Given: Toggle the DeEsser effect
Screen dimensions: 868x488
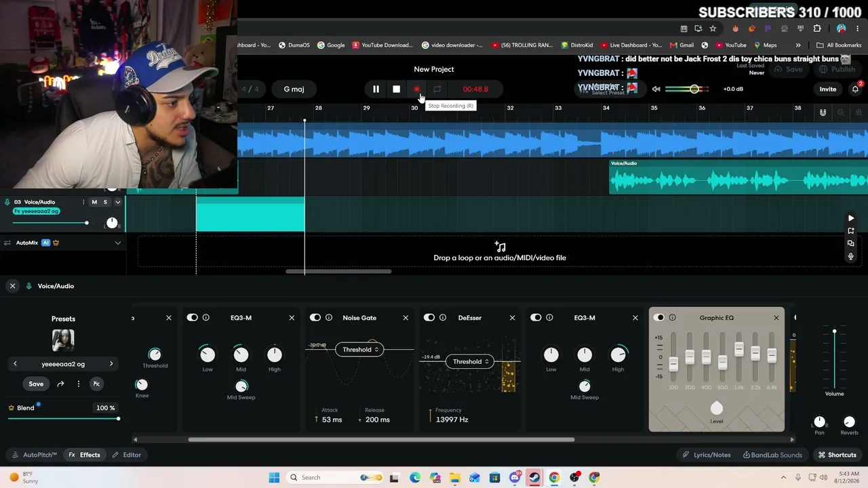Looking at the screenshot, I should click(429, 317).
